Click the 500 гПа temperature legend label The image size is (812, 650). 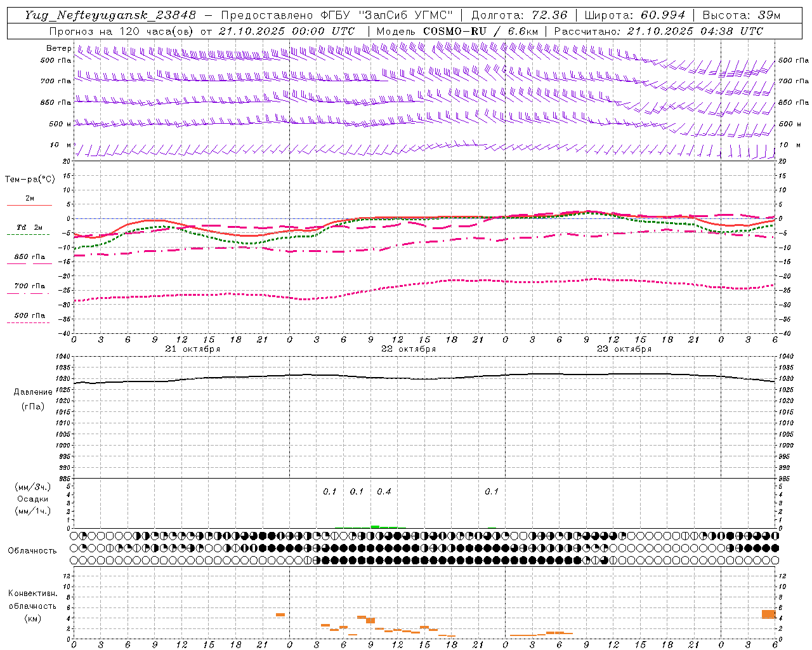click(29, 315)
